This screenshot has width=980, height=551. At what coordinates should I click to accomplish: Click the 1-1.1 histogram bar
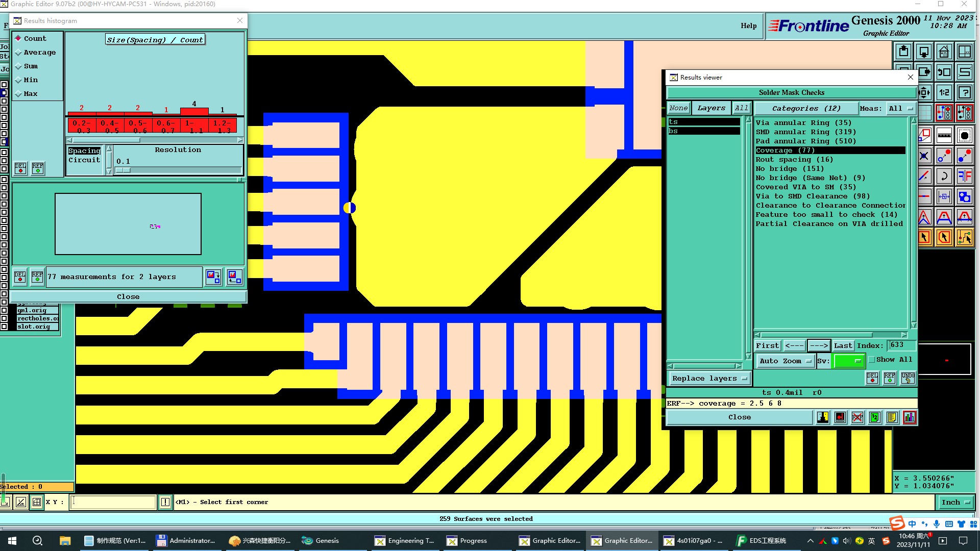click(194, 111)
